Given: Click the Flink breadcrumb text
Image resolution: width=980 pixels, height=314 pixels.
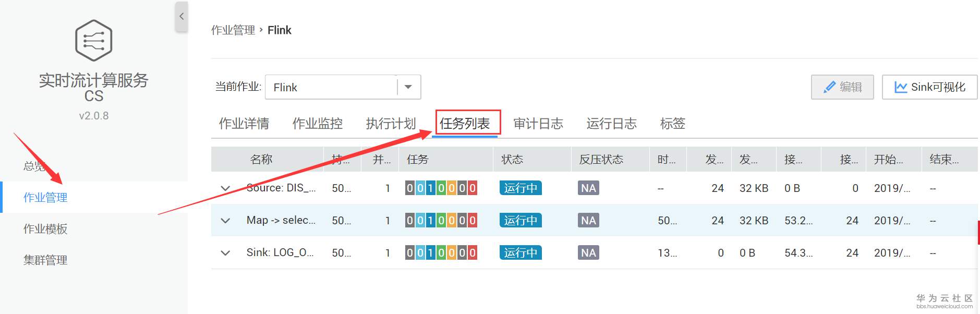Looking at the screenshot, I should [280, 30].
